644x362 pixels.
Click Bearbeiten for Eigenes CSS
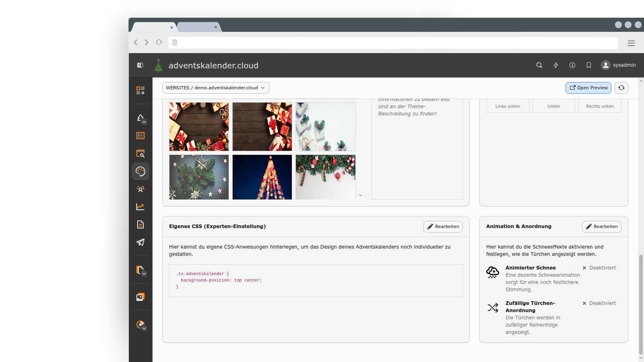(x=443, y=226)
